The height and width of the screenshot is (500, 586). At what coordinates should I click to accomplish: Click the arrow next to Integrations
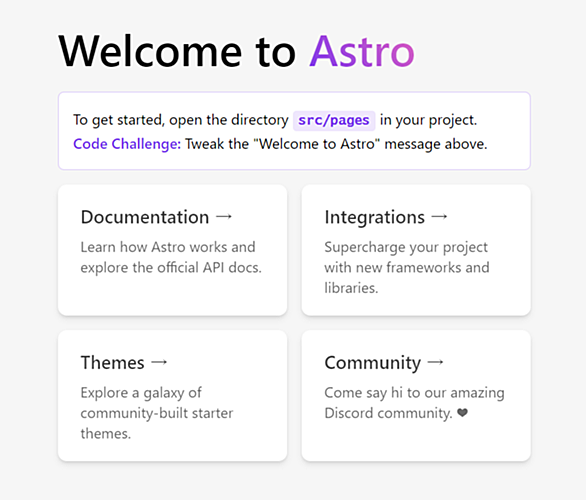pos(440,216)
